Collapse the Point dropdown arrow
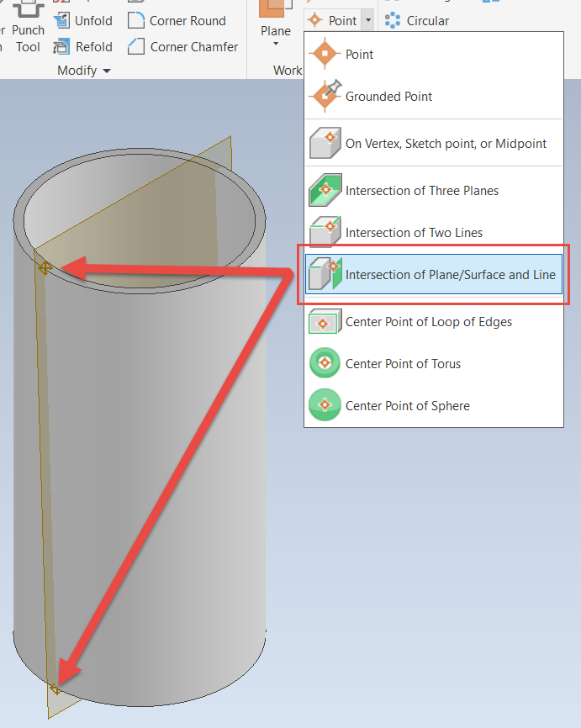This screenshot has width=581, height=728. pyautogui.click(x=367, y=20)
